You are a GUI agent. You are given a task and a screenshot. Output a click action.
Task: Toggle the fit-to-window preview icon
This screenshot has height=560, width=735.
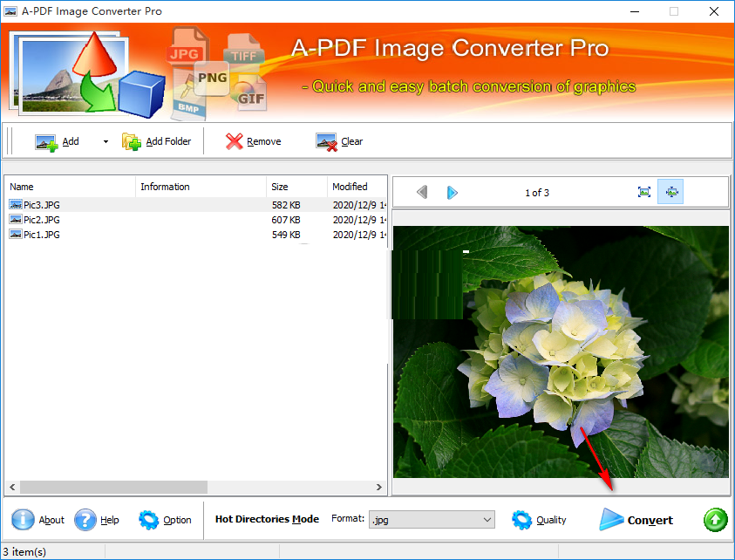pos(670,192)
